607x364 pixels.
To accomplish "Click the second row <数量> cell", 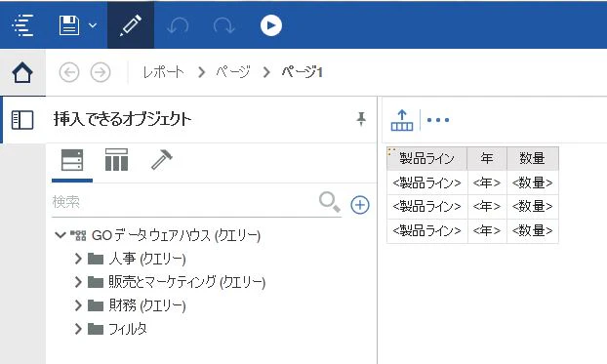I will tap(533, 206).
